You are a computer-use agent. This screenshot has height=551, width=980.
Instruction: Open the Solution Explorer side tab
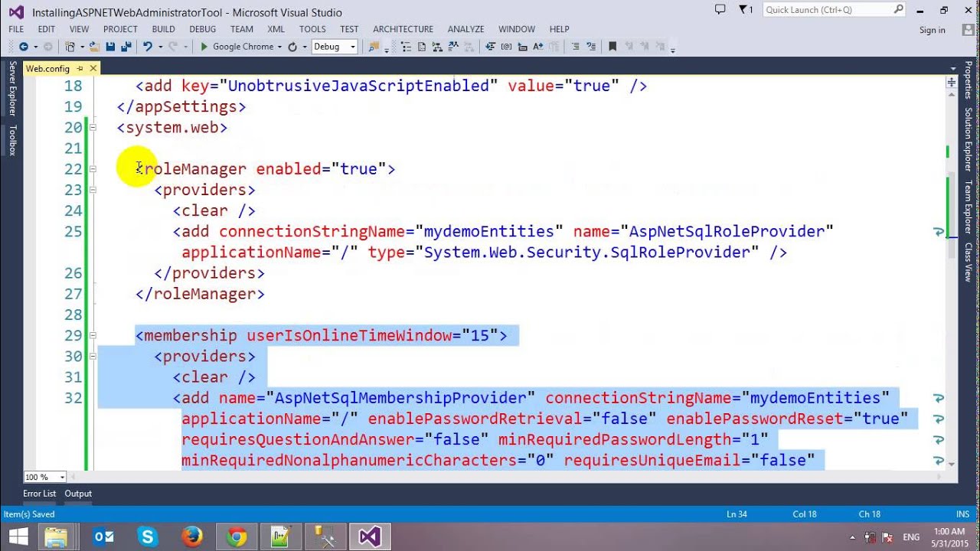click(x=968, y=139)
